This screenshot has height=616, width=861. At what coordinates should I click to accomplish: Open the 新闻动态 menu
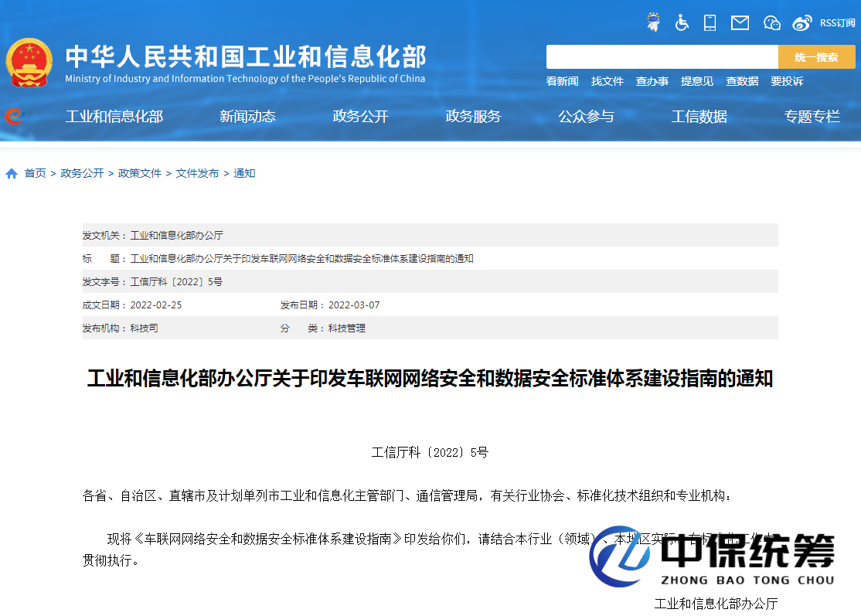248,116
